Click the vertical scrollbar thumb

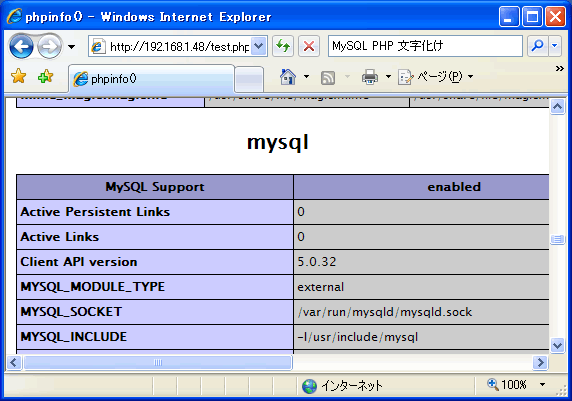click(557, 239)
